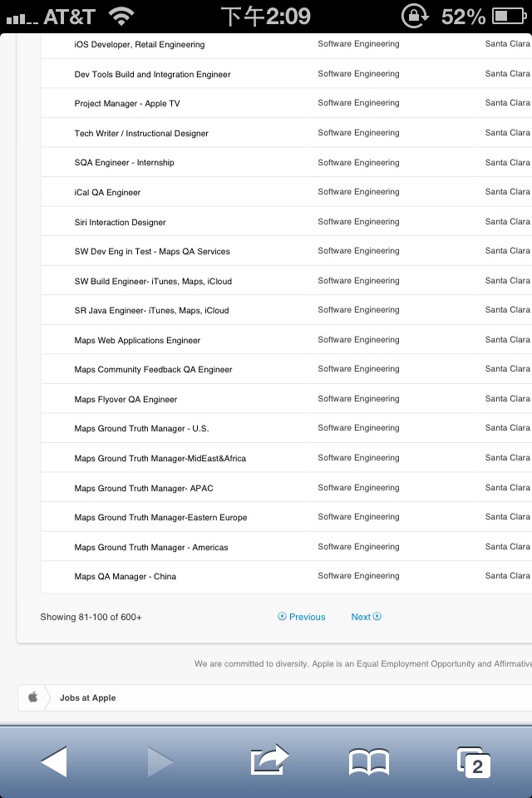Open Maps Web Applications Engineer listing
The image size is (532, 798).
coord(137,340)
